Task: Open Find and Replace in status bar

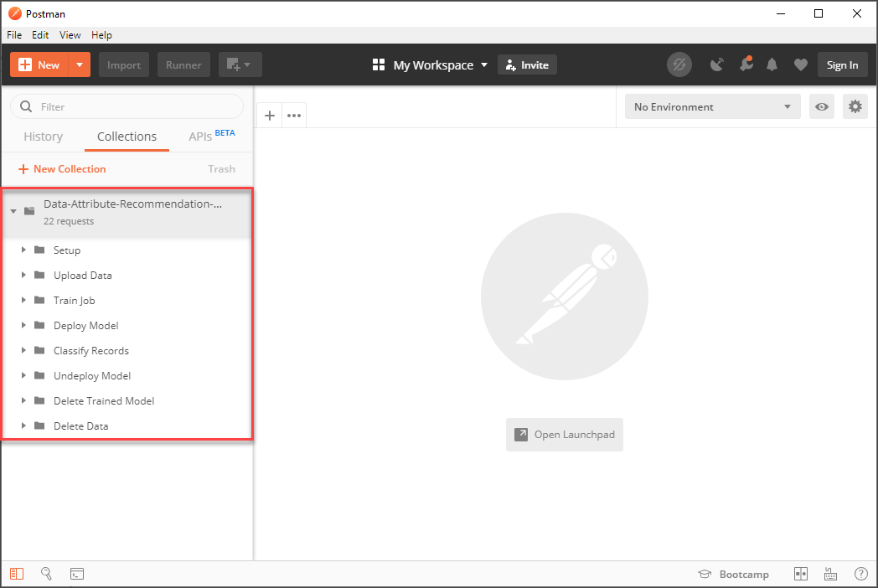Action: pos(46,574)
